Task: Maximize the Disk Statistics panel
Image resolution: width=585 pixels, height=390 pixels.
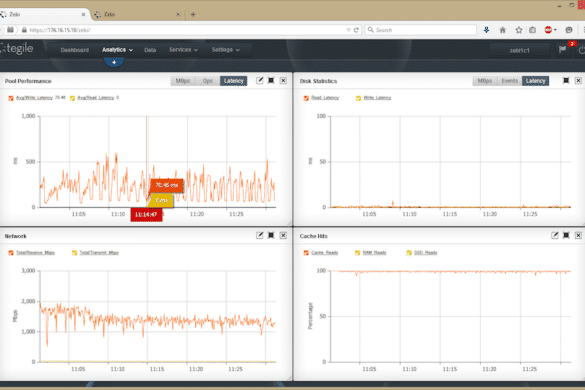Action: point(566,81)
